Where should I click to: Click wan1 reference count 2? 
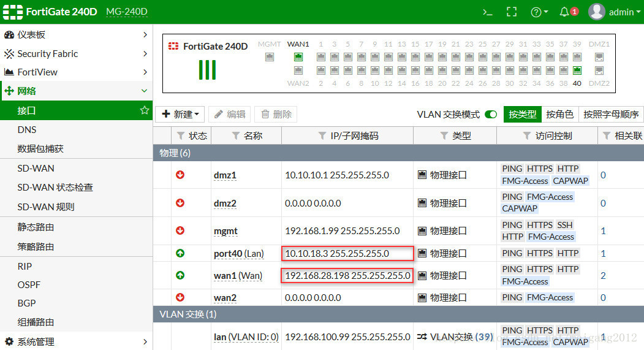click(x=603, y=276)
